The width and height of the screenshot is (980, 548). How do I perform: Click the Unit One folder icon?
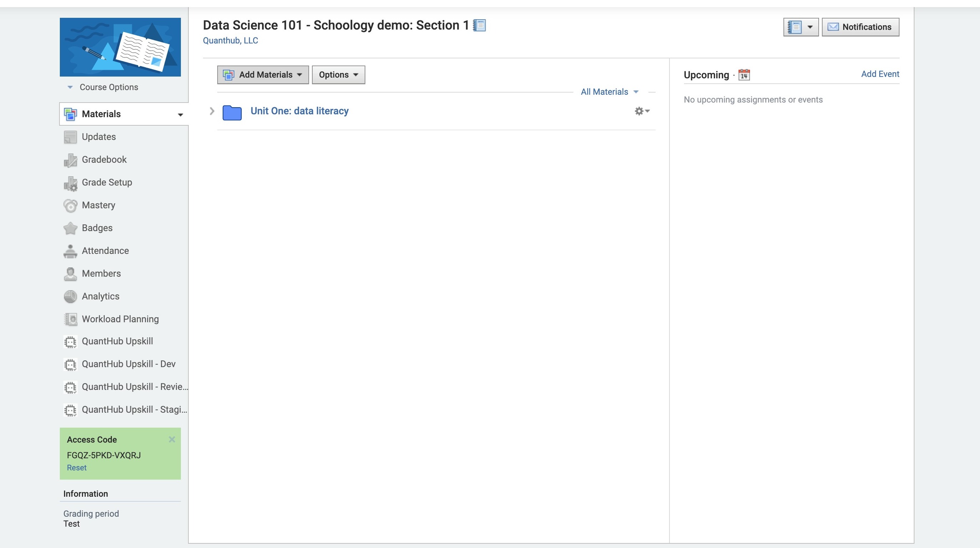[232, 112]
